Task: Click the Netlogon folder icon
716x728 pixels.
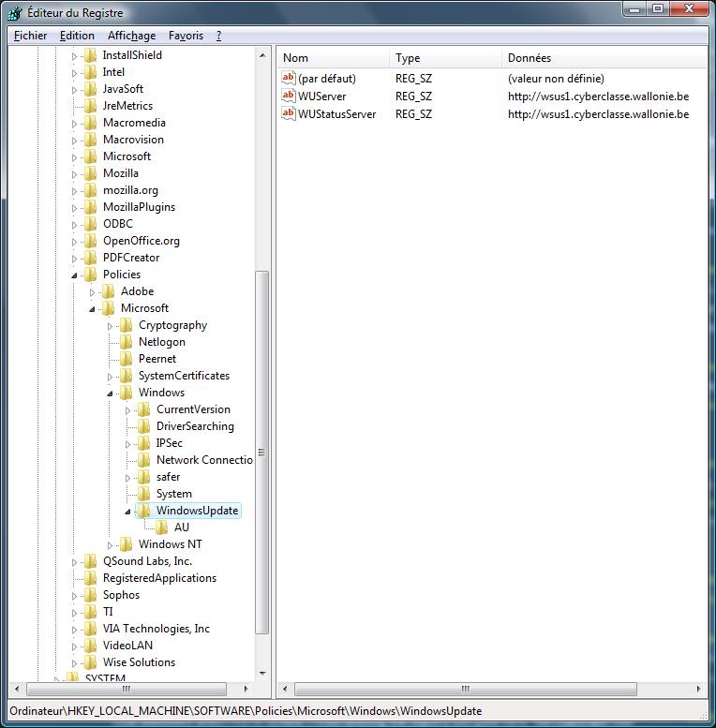Action: pos(127,342)
